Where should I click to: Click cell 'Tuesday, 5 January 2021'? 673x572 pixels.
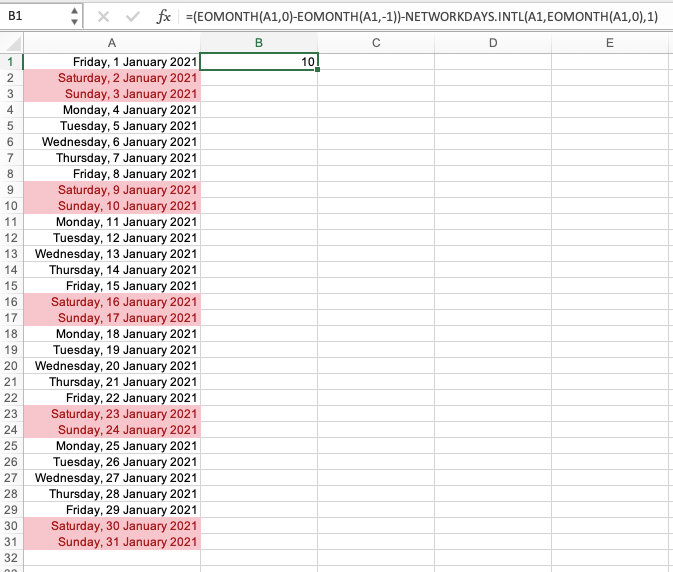112,126
